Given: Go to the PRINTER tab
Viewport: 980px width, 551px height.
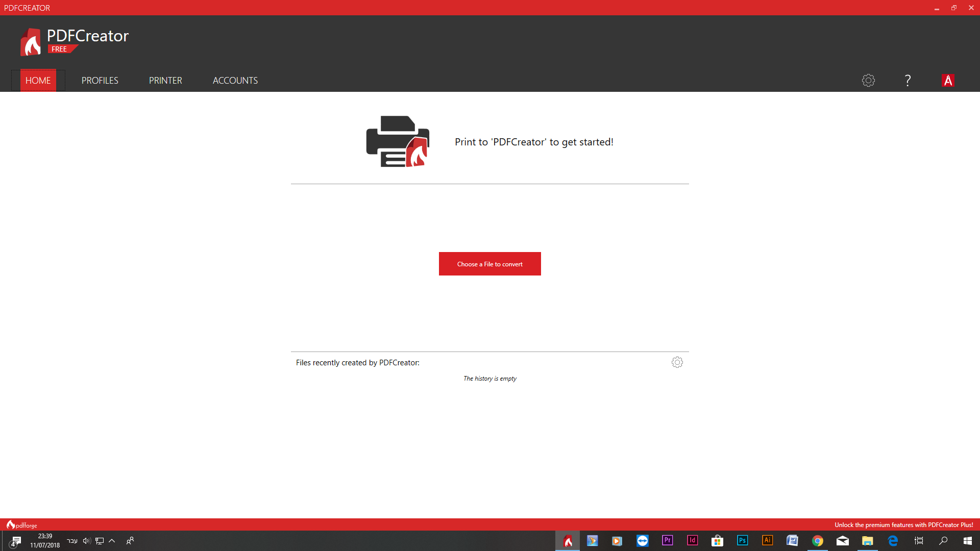Looking at the screenshot, I should click(165, 81).
